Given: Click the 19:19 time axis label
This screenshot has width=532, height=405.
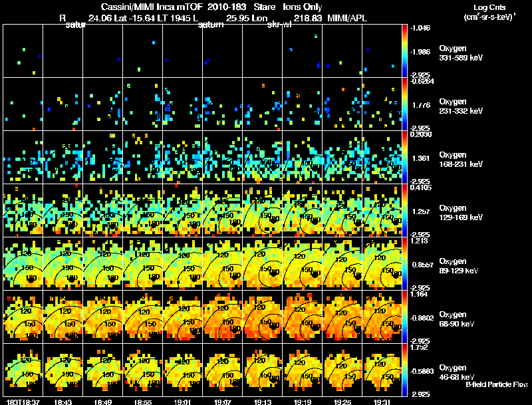Looking at the screenshot, I should pyautogui.click(x=303, y=402).
